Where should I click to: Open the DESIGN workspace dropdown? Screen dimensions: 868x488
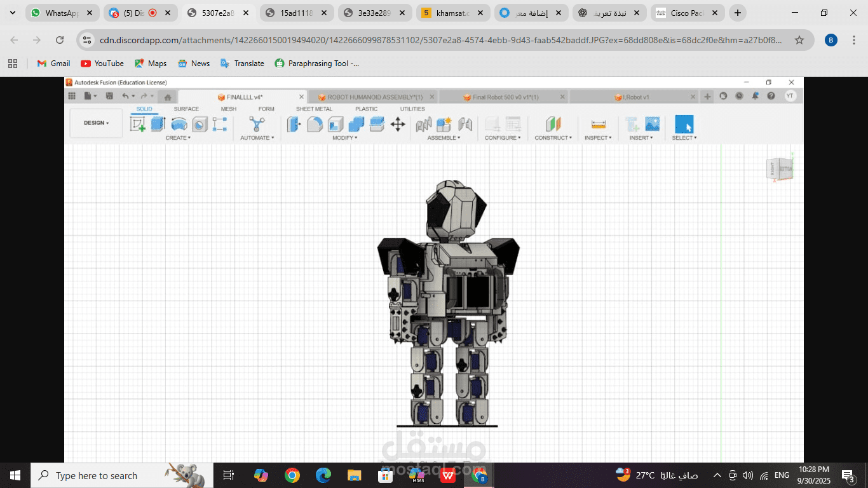pos(96,123)
